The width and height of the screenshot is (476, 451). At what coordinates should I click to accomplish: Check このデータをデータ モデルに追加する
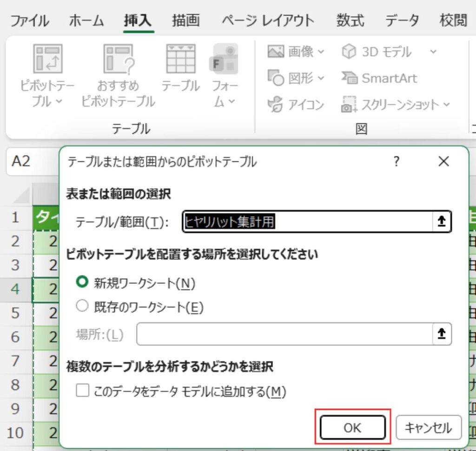(83, 391)
